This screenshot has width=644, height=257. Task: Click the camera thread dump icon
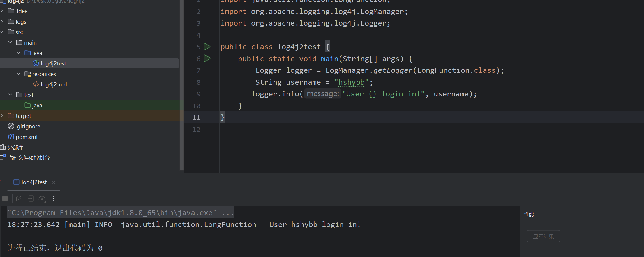click(x=19, y=198)
